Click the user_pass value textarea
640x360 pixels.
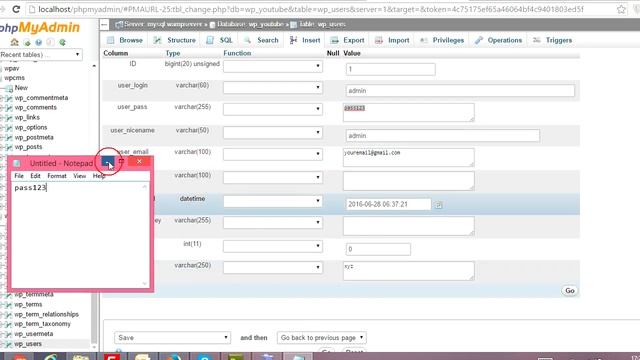coord(409,112)
